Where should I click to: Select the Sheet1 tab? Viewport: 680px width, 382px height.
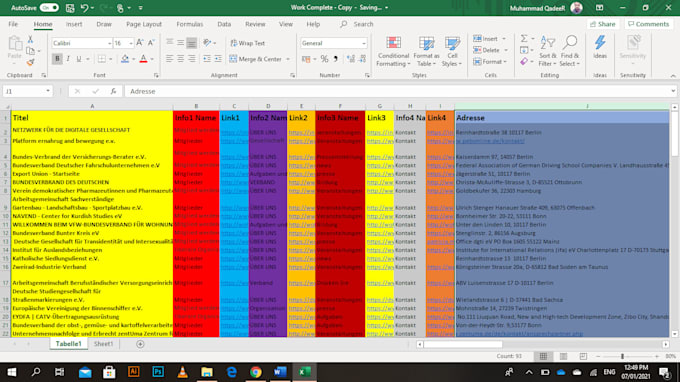tap(103, 344)
